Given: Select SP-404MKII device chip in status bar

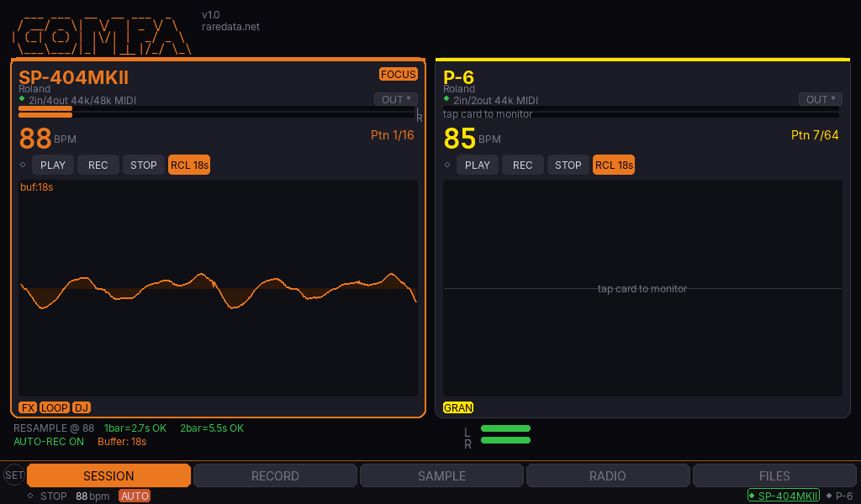Looking at the screenshot, I should (x=784, y=496).
